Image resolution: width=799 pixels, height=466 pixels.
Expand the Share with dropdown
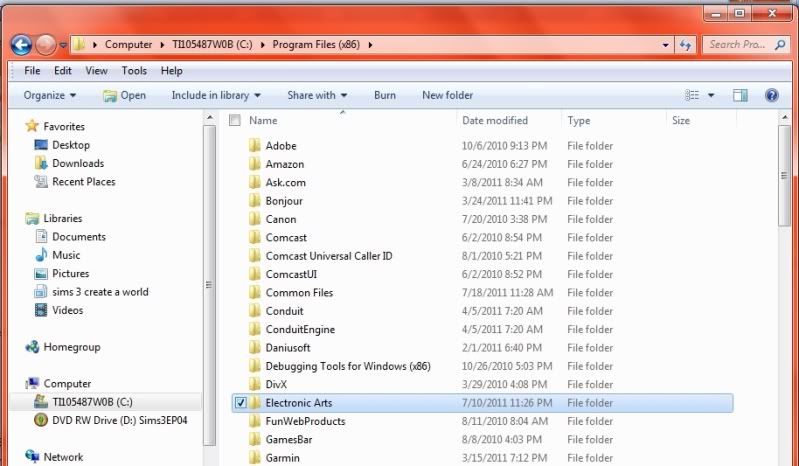click(x=317, y=95)
